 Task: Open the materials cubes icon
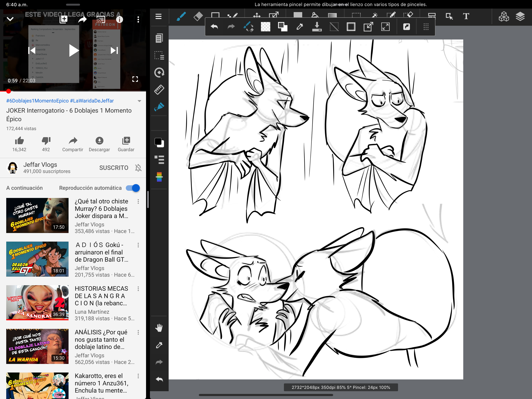click(504, 16)
